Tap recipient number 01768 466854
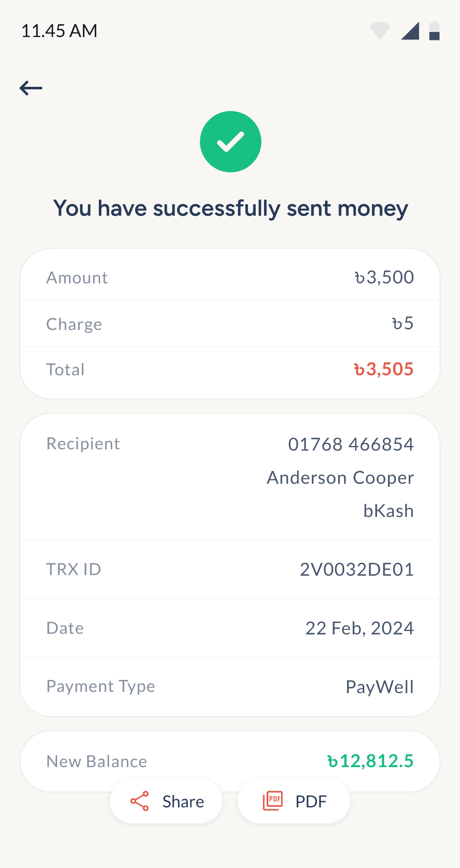Viewport: 460px width, 868px height. [x=351, y=444]
